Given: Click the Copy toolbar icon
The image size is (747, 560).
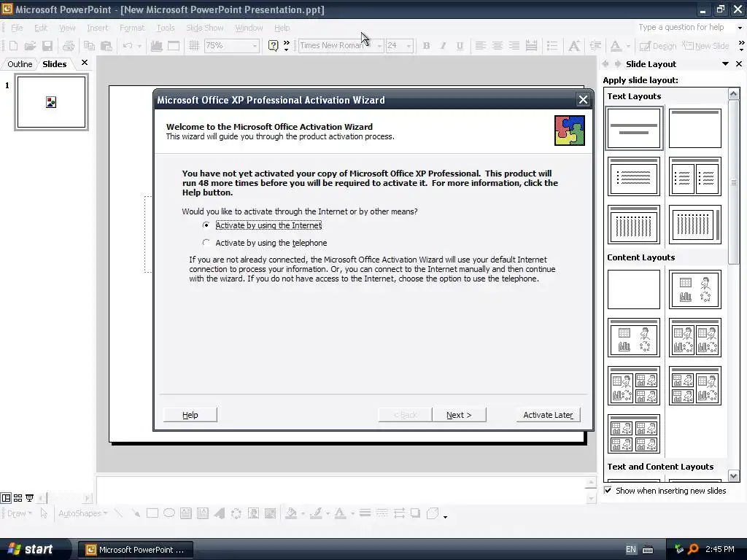Looking at the screenshot, I should click(x=89, y=46).
